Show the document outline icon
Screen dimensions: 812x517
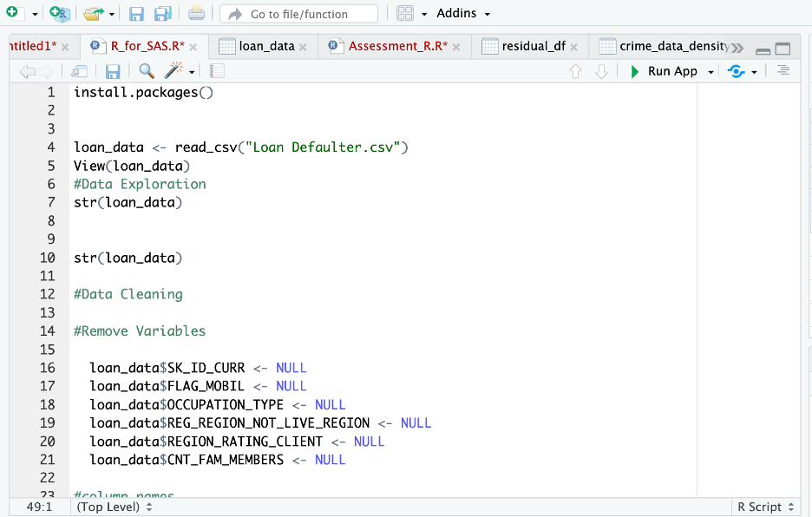[x=783, y=70]
